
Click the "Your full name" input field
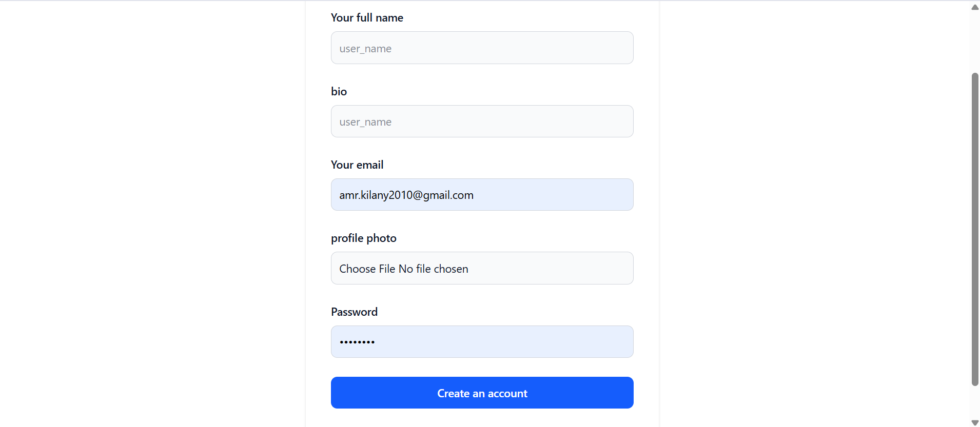pos(482,48)
